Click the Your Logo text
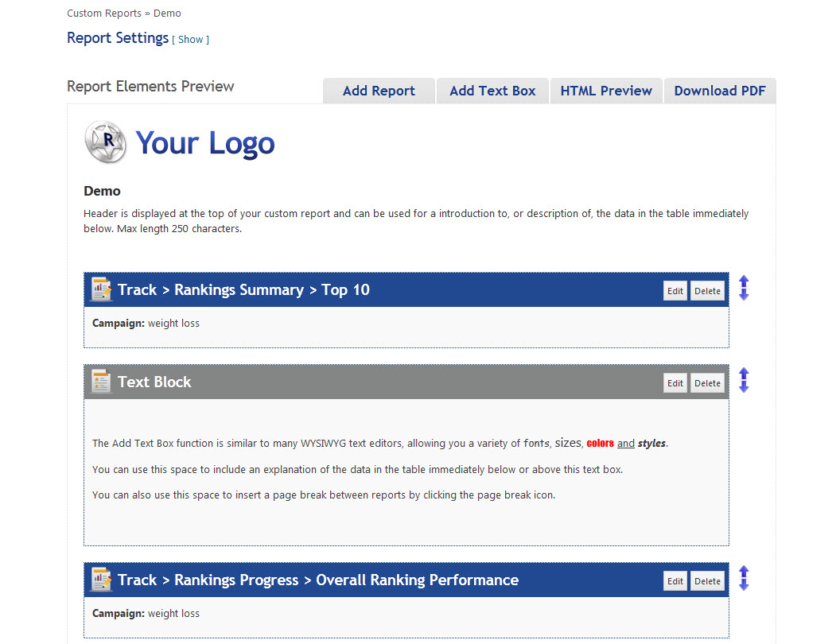This screenshot has height=644, width=840. [x=205, y=143]
